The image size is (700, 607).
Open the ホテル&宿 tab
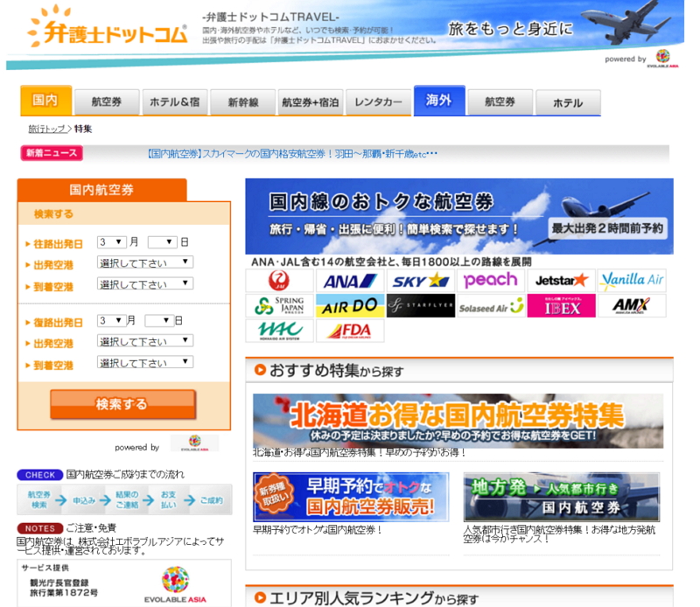175,102
